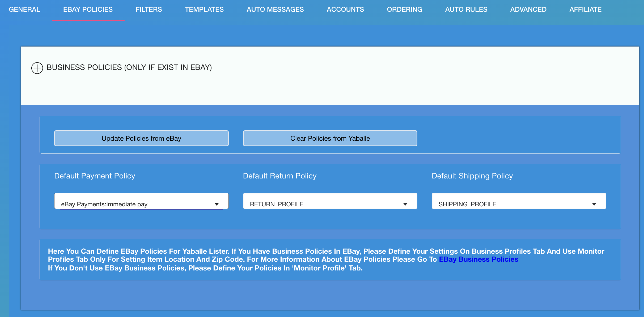This screenshot has width=644, height=317.
Task: Open Default Payment Policy dropdown arrow
Action: pyautogui.click(x=217, y=204)
